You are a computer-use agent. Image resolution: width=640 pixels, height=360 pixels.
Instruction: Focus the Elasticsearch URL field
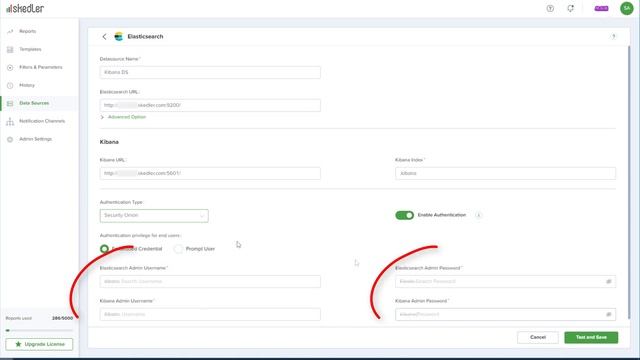(210, 105)
